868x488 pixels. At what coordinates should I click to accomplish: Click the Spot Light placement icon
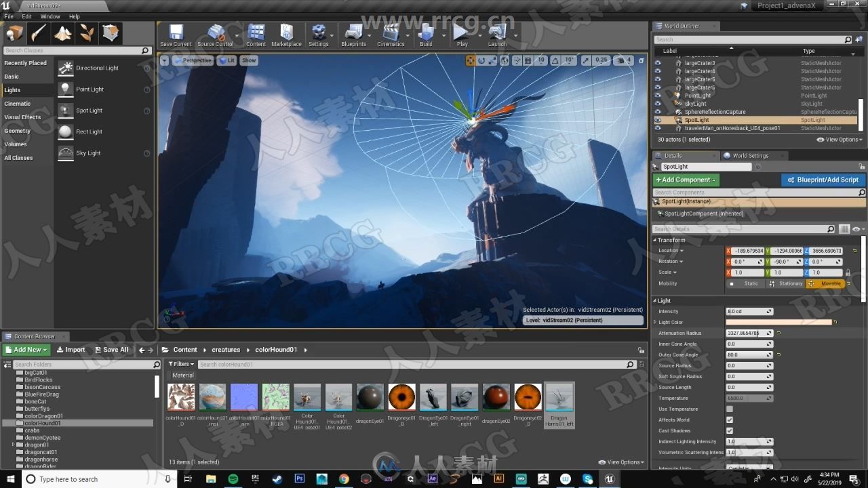tap(65, 110)
